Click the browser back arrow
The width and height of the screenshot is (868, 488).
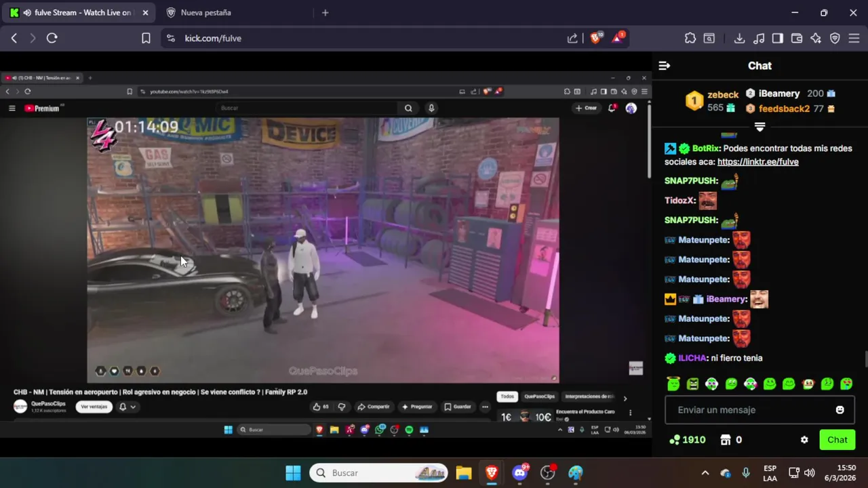[14, 39]
